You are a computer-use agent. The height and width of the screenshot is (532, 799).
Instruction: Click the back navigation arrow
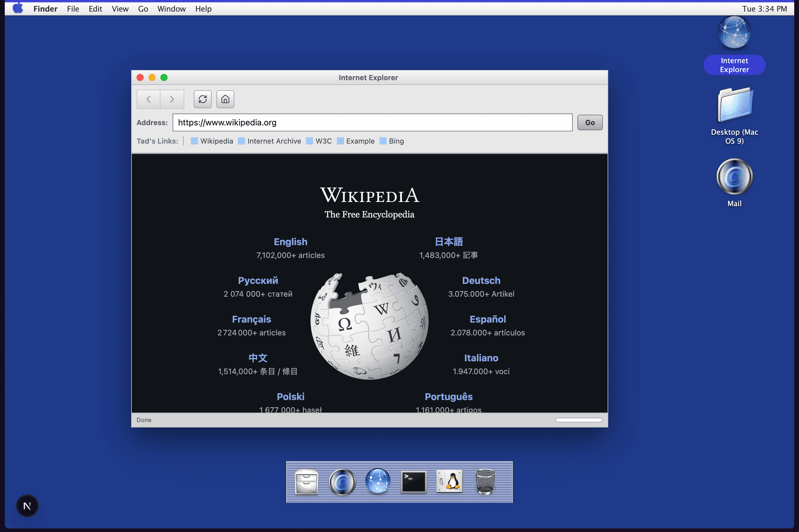[x=148, y=99]
